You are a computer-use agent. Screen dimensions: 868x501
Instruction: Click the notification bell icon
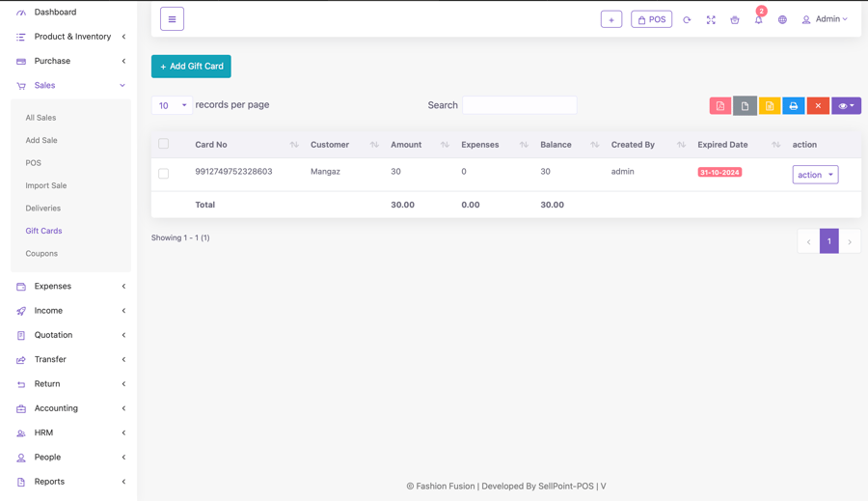(758, 19)
